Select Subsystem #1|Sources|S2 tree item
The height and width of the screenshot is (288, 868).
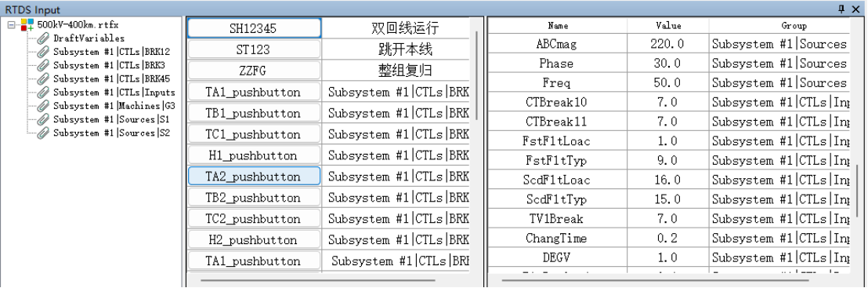click(x=112, y=133)
